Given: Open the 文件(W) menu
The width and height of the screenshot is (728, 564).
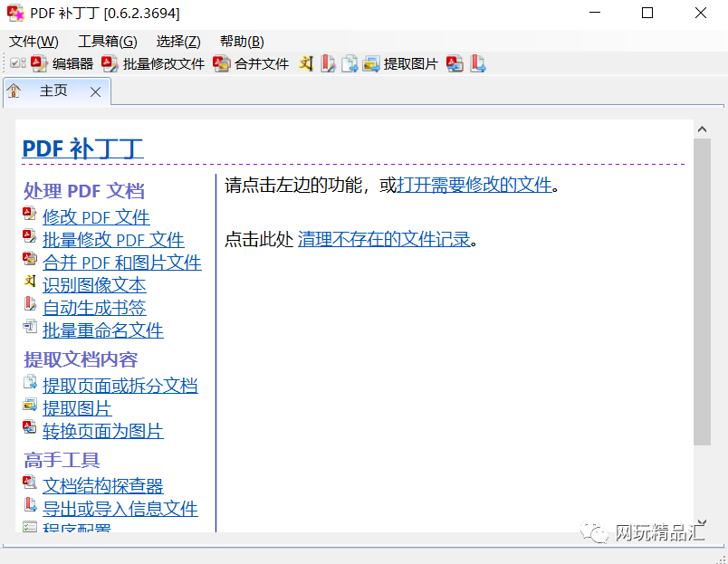Looking at the screenshot, I should click(x=34, y=42).
